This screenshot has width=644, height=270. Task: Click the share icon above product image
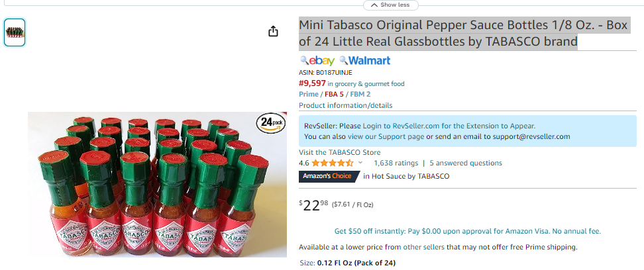[273, 31]
